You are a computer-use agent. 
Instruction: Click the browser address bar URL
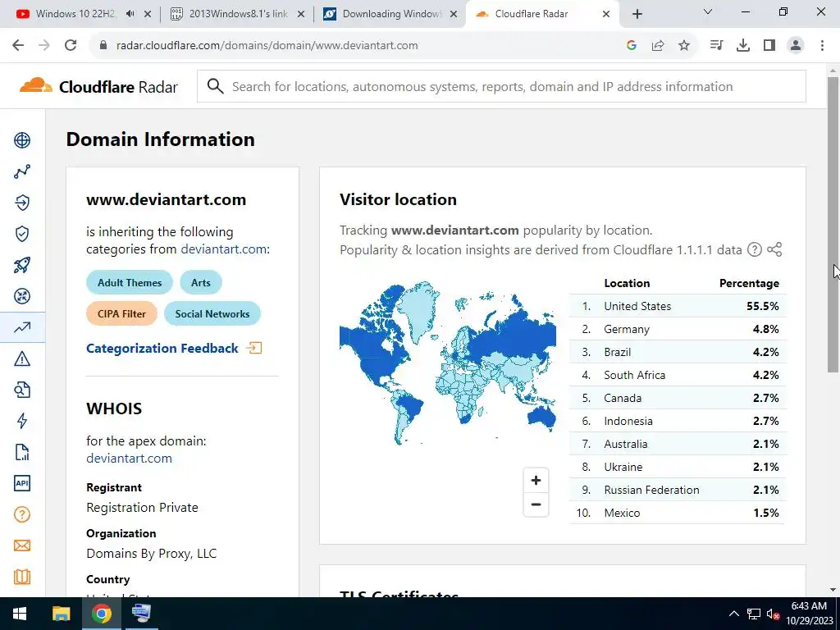point(267,46)
